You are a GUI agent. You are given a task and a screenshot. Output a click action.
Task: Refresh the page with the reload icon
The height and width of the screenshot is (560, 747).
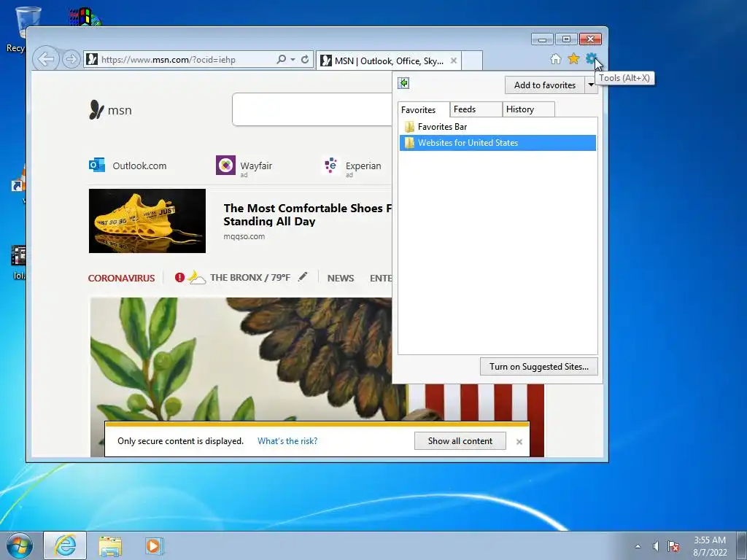[305, 60]
